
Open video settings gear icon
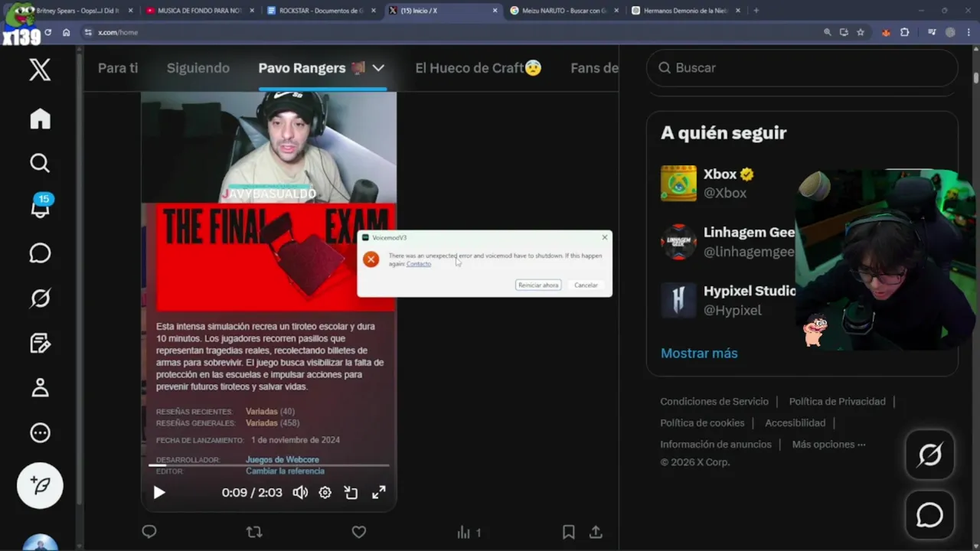click(x=325, y=493)
